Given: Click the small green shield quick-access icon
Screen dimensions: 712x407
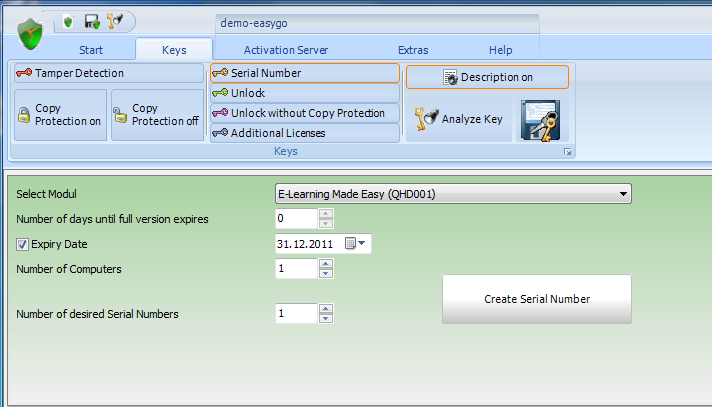Looking at the screenshot, I should tap(68, 21).
